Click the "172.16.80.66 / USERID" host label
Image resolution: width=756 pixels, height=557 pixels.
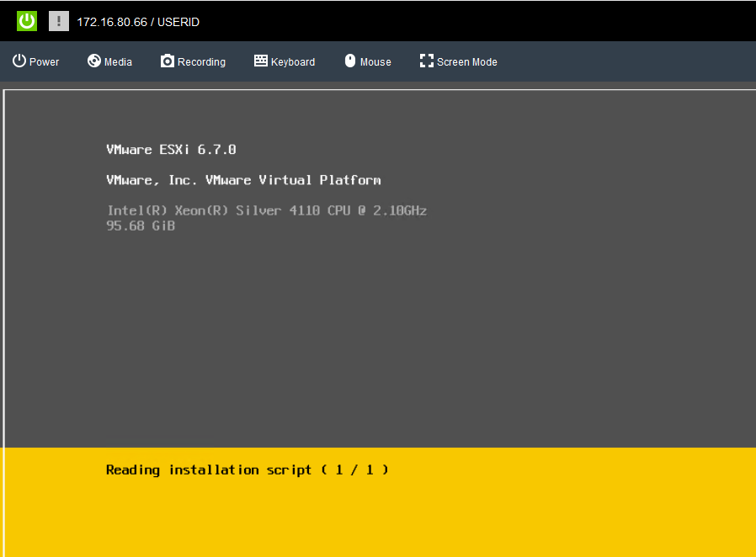point(138,22)
